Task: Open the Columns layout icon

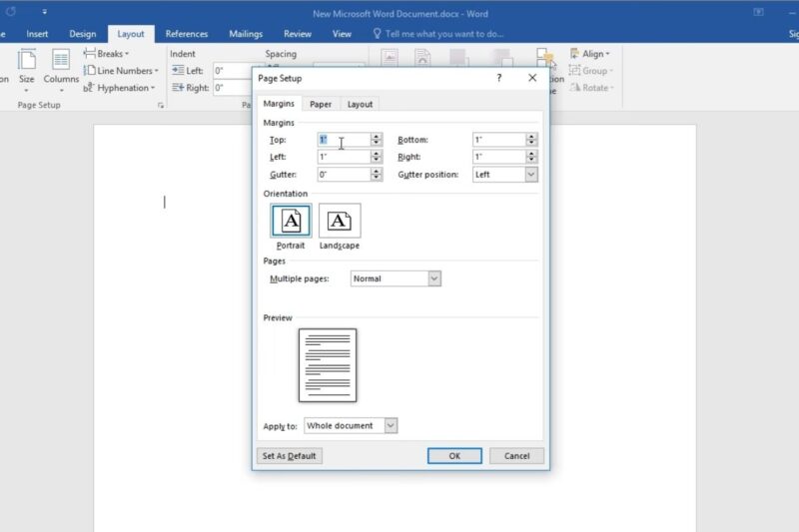Action: (61, 60)
